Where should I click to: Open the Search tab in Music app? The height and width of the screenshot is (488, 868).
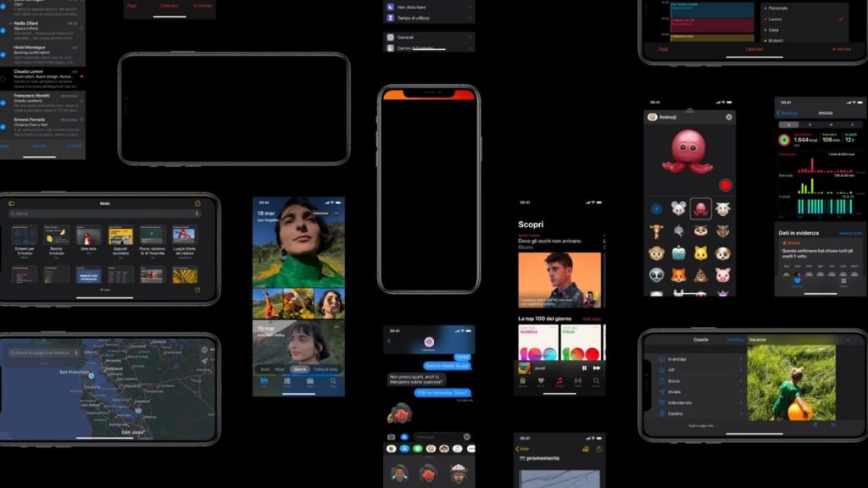(x=596, y=381)
